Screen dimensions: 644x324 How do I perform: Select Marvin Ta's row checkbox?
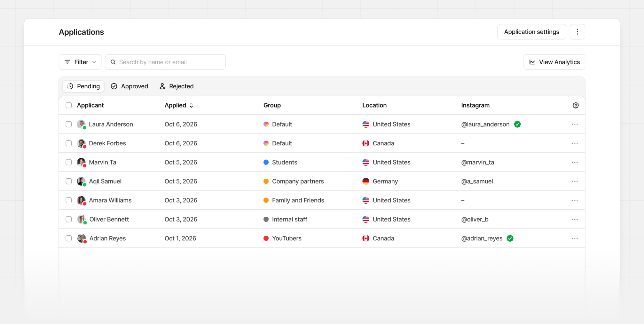coord(69,162)
